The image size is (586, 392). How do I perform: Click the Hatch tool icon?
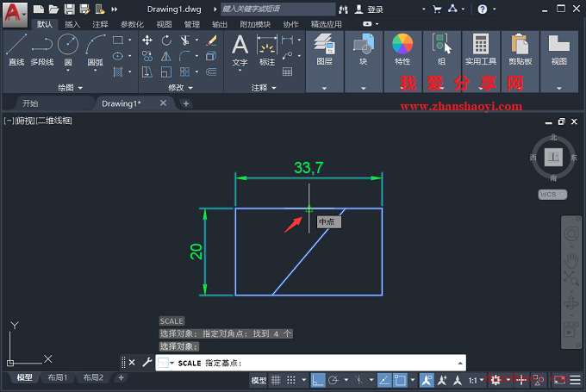pyautogui.click(x=118, y=72)
